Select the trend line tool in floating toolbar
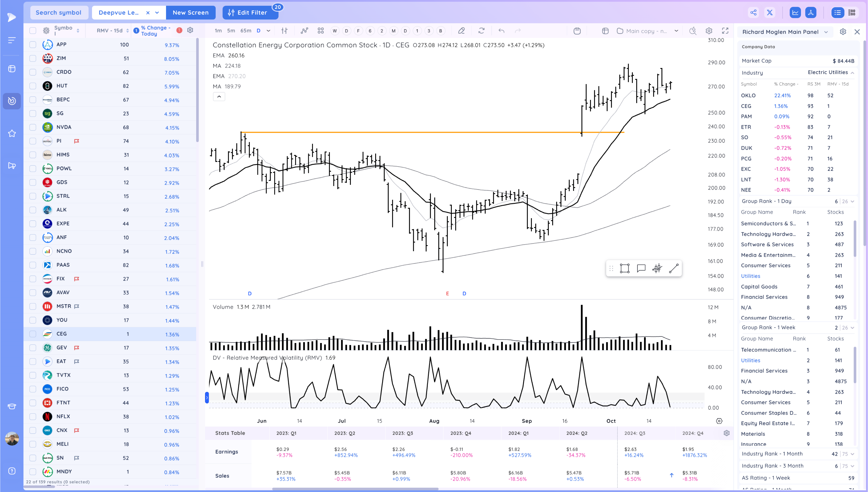This screenshot has height=492, width=868. (x=674, y=268)
